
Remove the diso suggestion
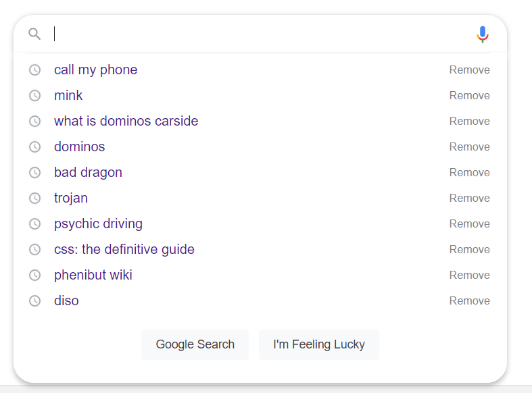pos(469,301)
